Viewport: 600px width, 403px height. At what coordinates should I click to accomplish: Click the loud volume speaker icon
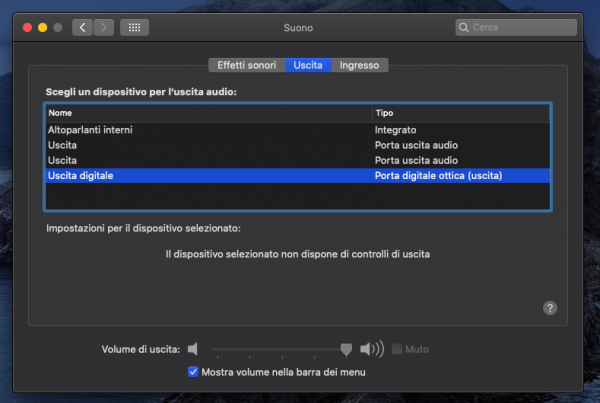click(x=372, y=349)
